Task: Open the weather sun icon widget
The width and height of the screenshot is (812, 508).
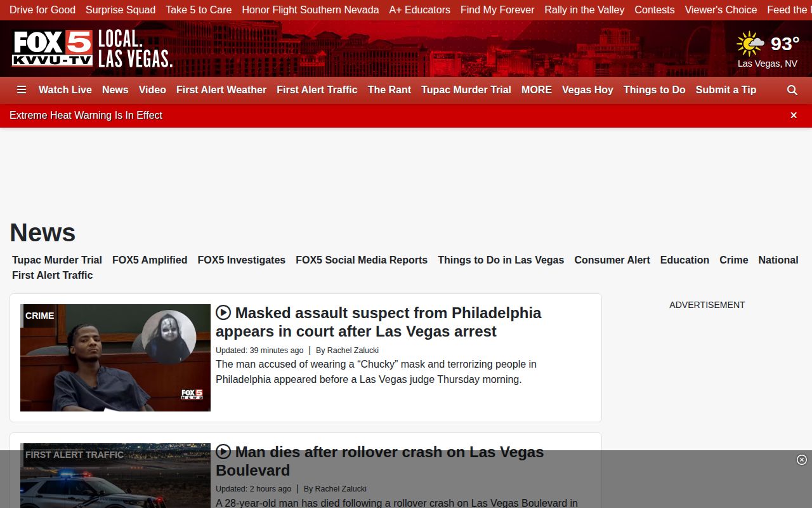Action: click(x=750, y=44)
